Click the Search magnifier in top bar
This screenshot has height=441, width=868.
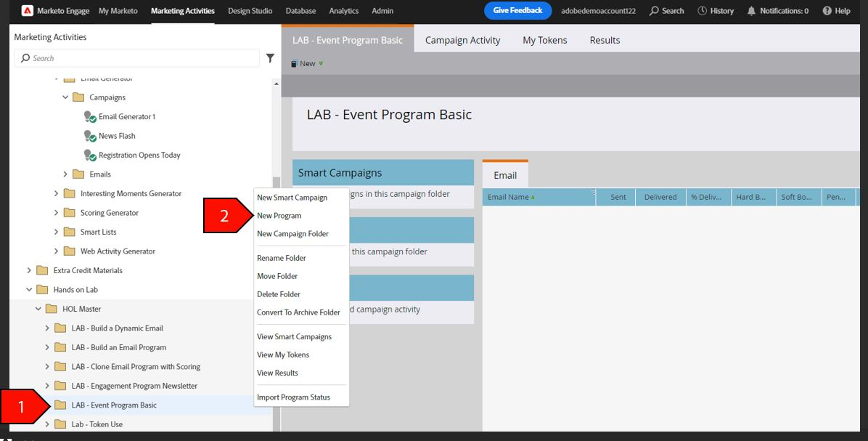(x=654, y=10)
